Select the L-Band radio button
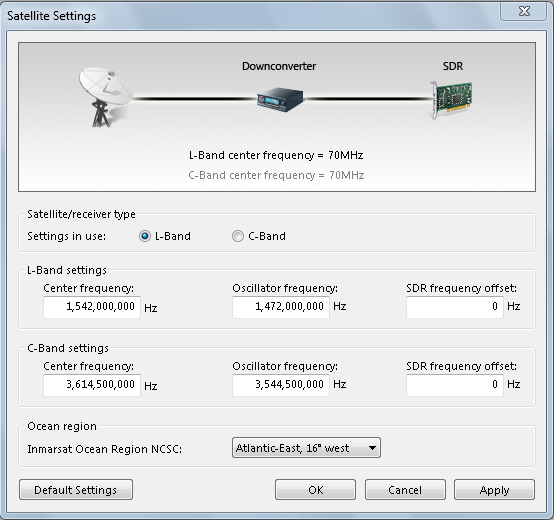The image size is (554, 520). pyautogui.click(x=145, y=236)
